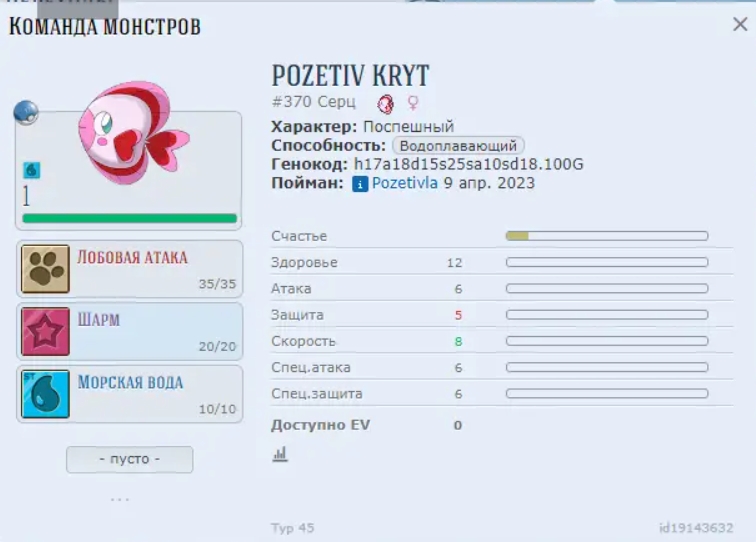The image size is (756, 542).
Task: Click the genocode h17a18d15s25sa10sd18.100G
Action: point(469,164)
